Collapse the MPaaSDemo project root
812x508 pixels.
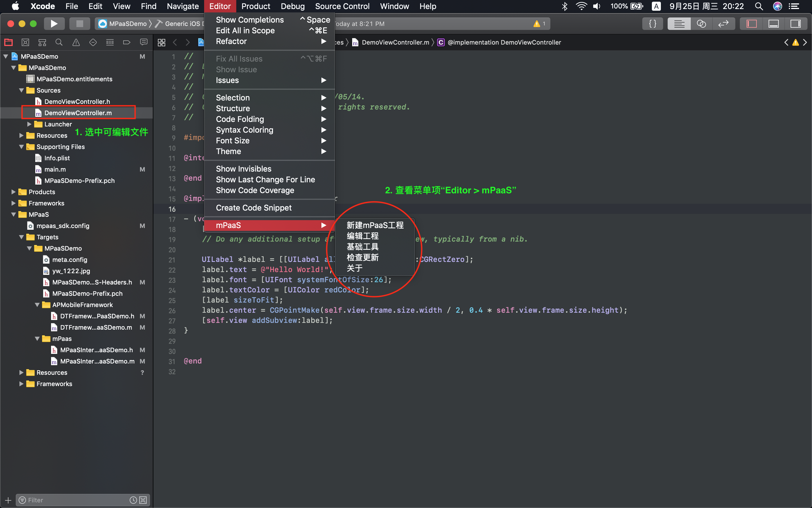6,56
